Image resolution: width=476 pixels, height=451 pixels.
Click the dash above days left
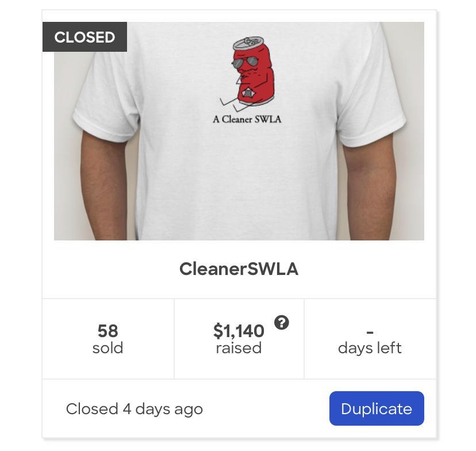pos(370,332)
